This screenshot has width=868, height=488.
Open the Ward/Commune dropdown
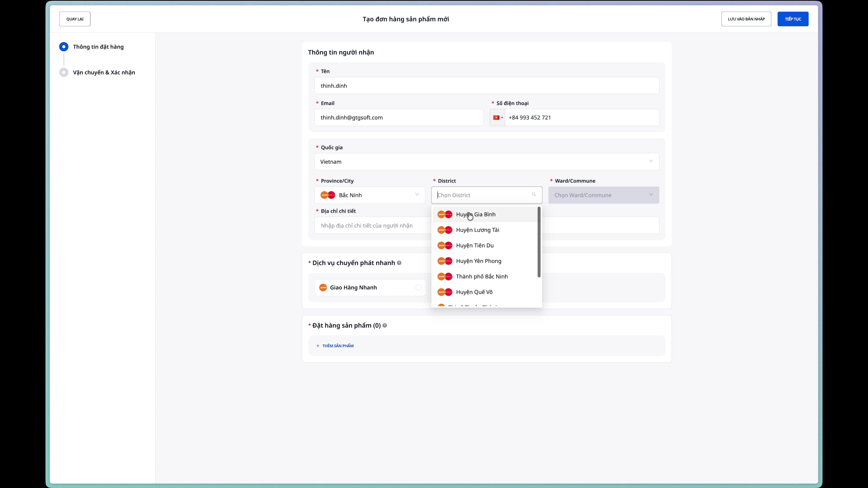pyautogui.click(x=603, y=195)
